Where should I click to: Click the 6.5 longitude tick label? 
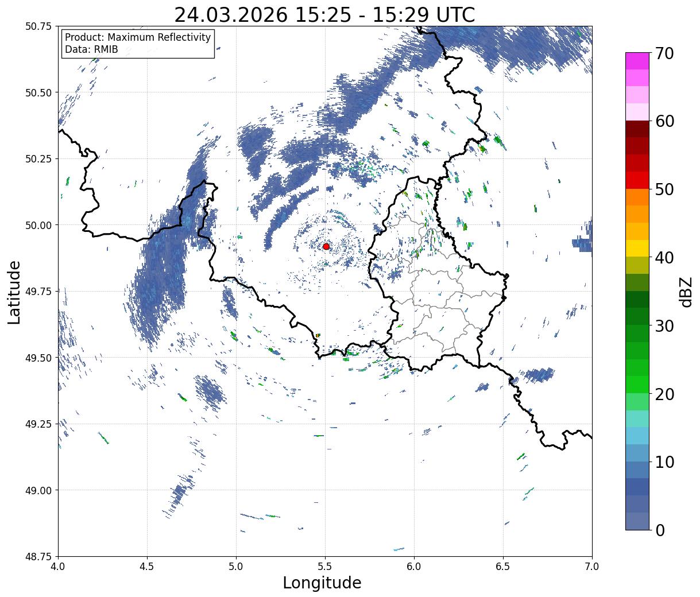tap(503, 567)
